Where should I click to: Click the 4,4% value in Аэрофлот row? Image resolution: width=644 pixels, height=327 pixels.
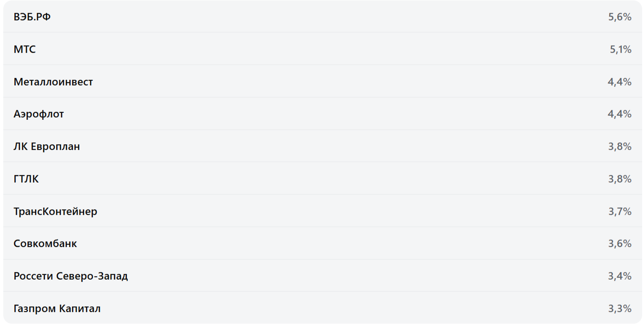[619, 114]
